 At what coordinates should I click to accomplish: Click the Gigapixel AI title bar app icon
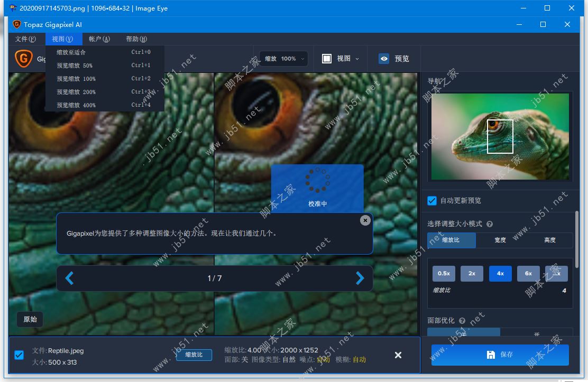click(16, 24)
